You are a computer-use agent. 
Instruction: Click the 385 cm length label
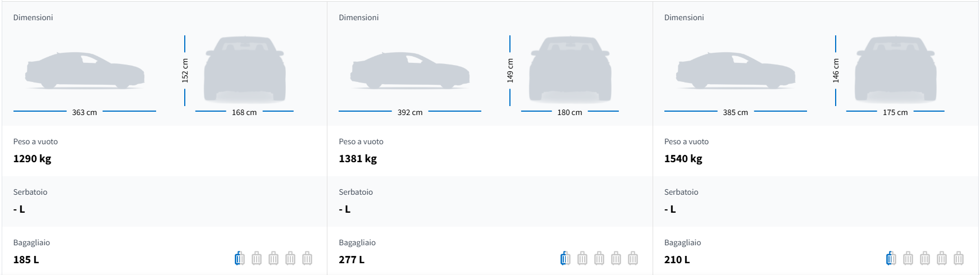tap(736, 112)
